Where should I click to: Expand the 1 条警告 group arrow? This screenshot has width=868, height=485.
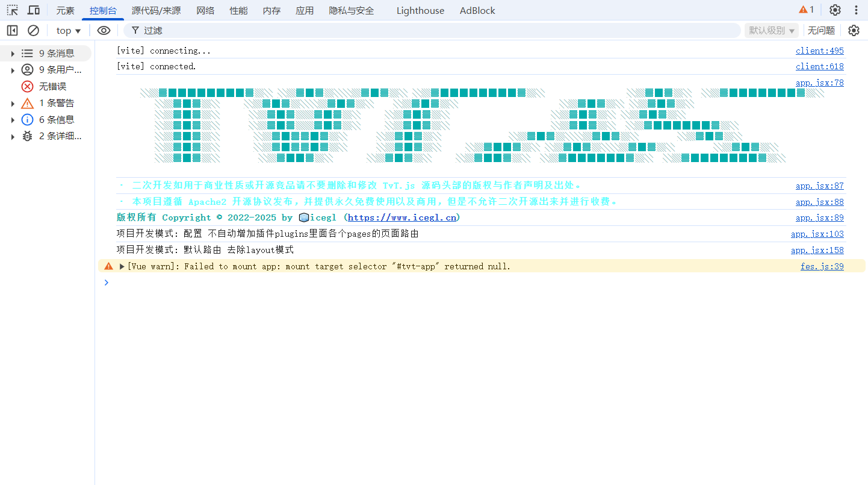click(13, 103)
